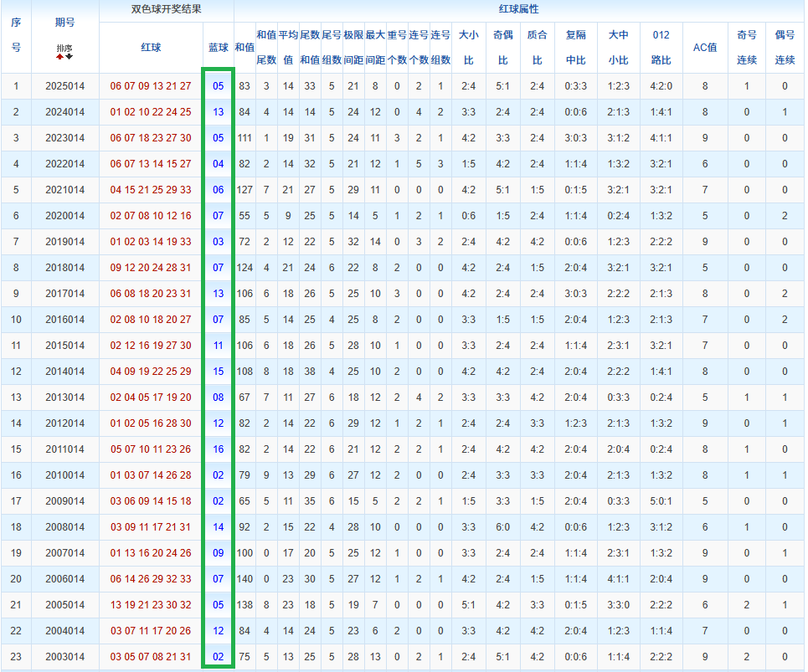Open issue number 2020014
This screenshot has height=672, width=808.
[x=64, y=216]
